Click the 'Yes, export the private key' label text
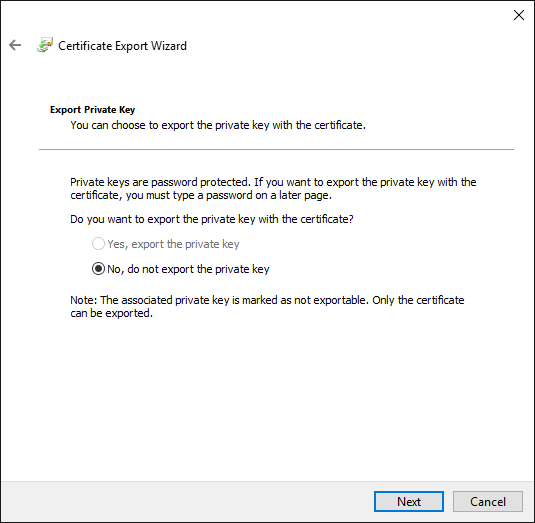Screen dimensions: 535x523 pyautogui.click(x=173, y=244)
